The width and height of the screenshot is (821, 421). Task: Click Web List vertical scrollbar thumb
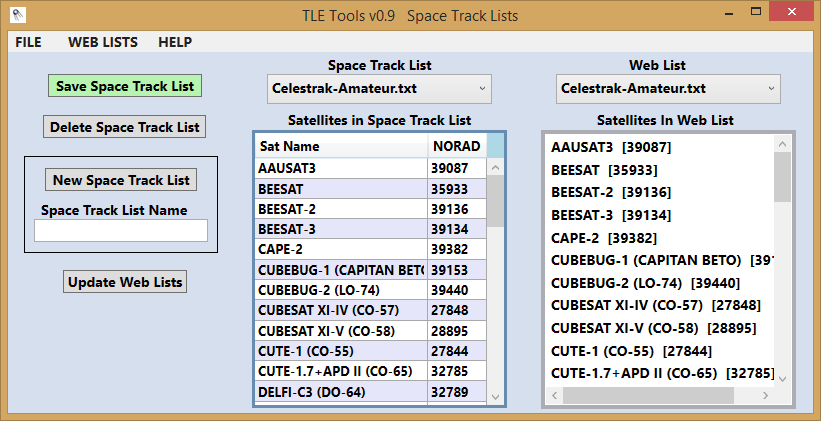coord(783,177)
